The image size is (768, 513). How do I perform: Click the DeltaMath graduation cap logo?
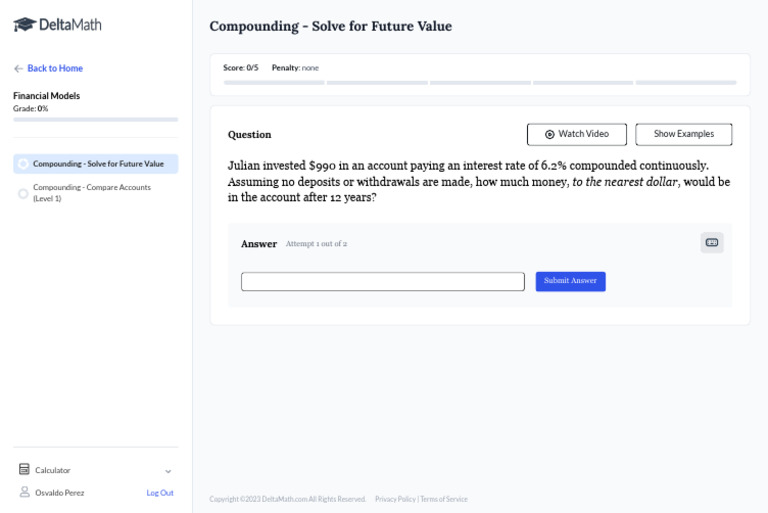[x=24, y=24]
